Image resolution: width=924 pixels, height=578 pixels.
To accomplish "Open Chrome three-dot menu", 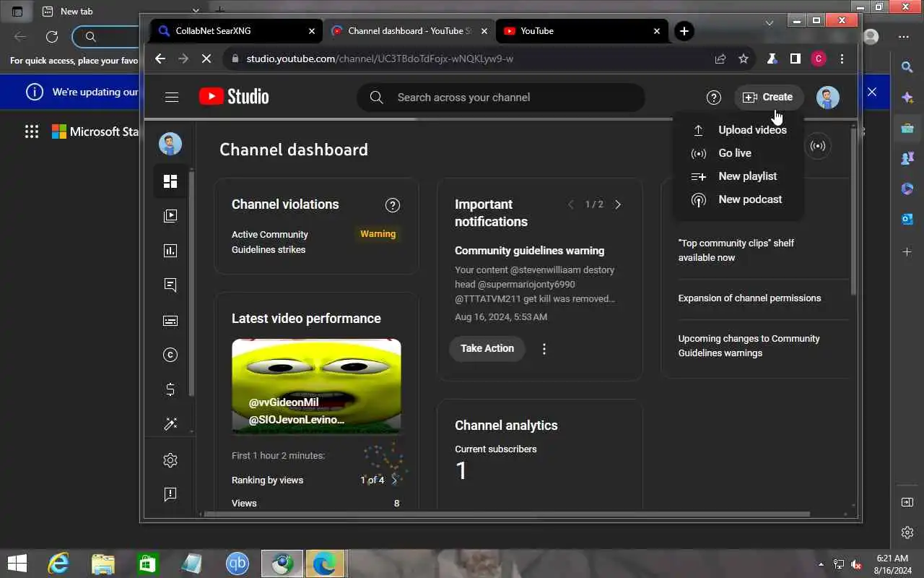I will tap(842, 59).
